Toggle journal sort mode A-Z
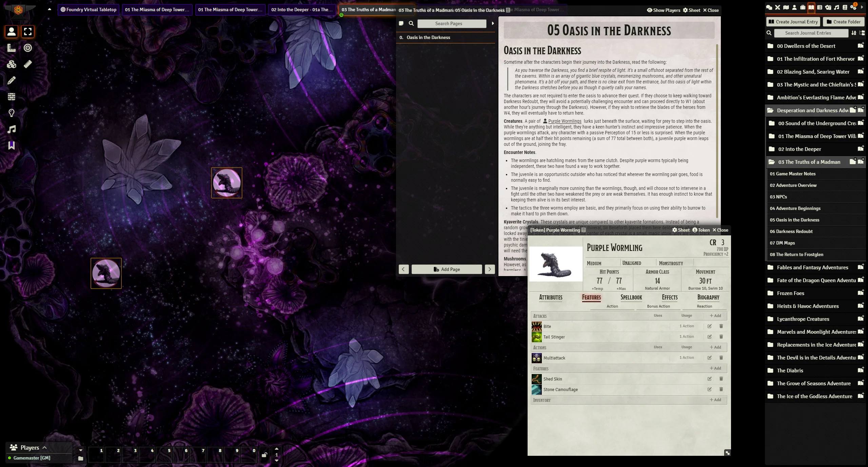Image resolution: width=868 pixels, height=467 pixels. (x=854, y=33)
